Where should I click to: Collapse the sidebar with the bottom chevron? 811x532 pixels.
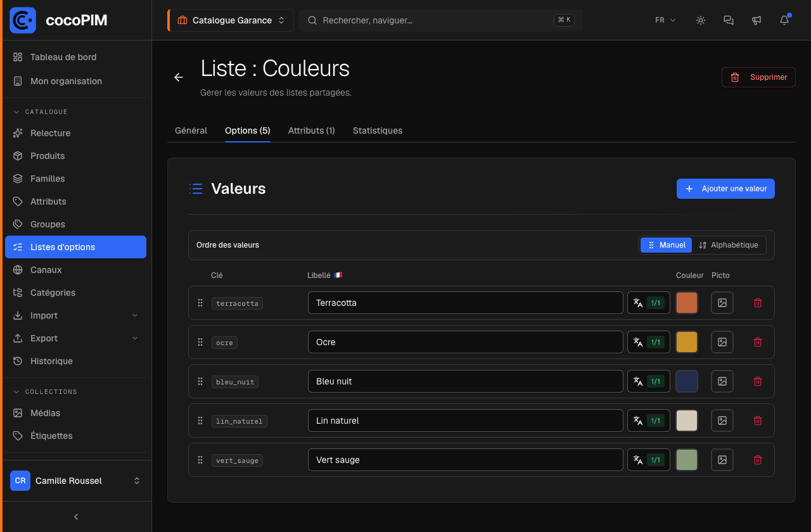click(x=76, y=517)
